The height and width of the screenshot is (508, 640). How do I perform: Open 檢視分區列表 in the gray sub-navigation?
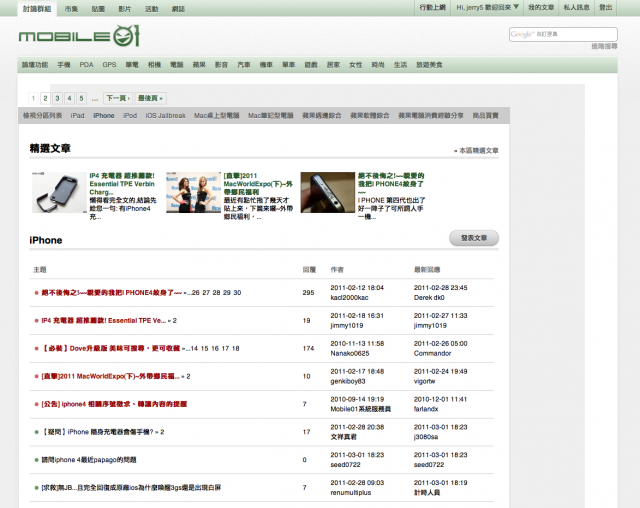click(42, 115)
